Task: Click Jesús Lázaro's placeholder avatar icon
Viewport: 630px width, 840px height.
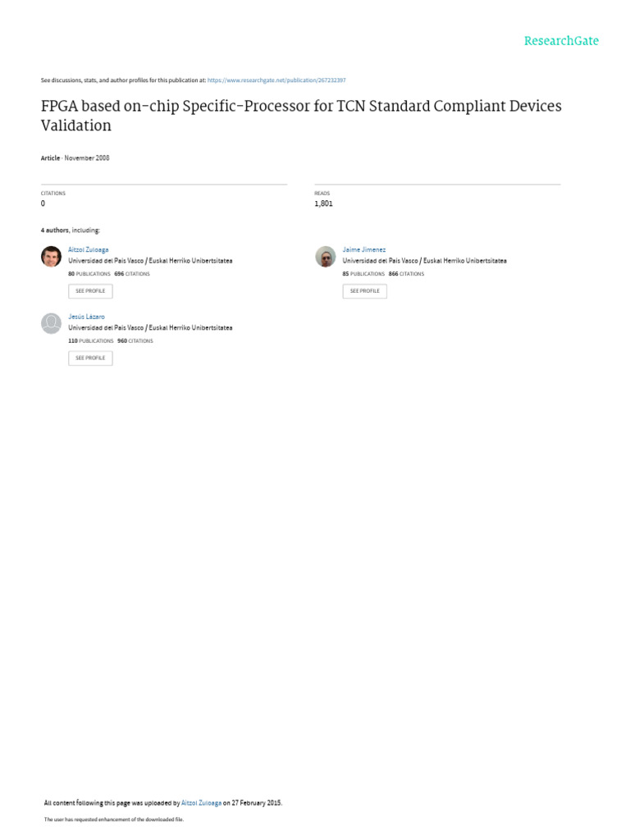Action: point(52,323)
